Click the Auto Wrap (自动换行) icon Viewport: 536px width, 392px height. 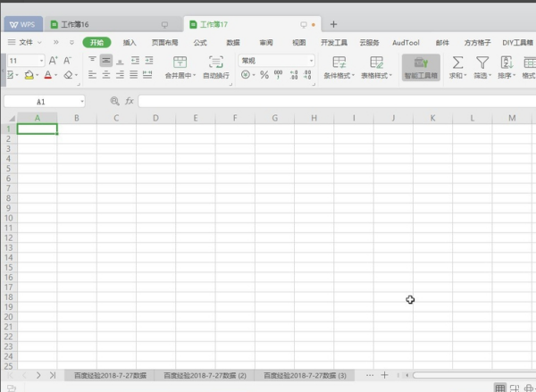[216, 63]
